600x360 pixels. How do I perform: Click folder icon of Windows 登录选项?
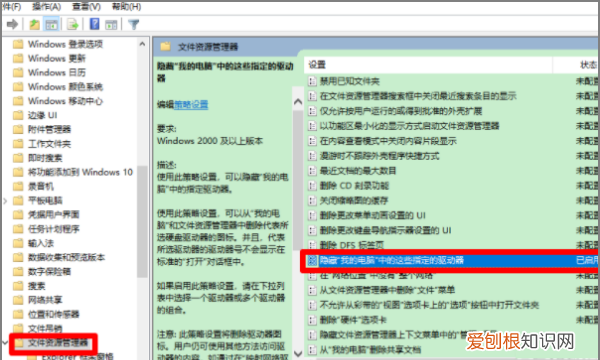[x=18, y=44]
